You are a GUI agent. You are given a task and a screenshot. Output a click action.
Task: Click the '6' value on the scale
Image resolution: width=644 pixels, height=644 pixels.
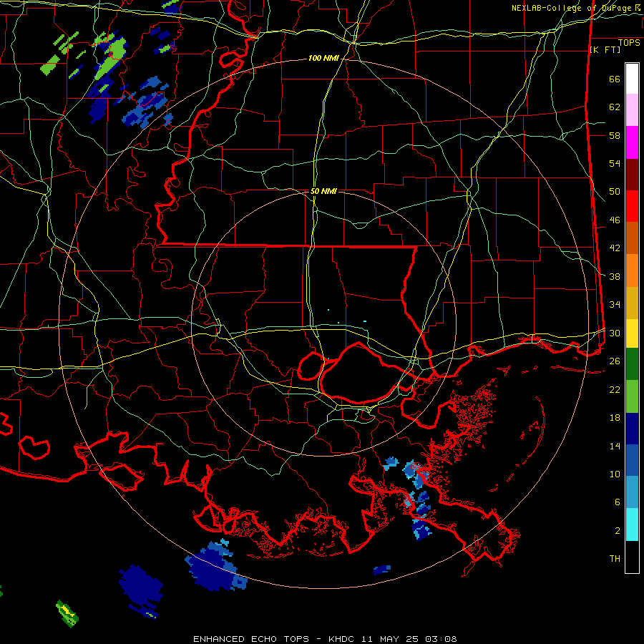tap(618, 502)
